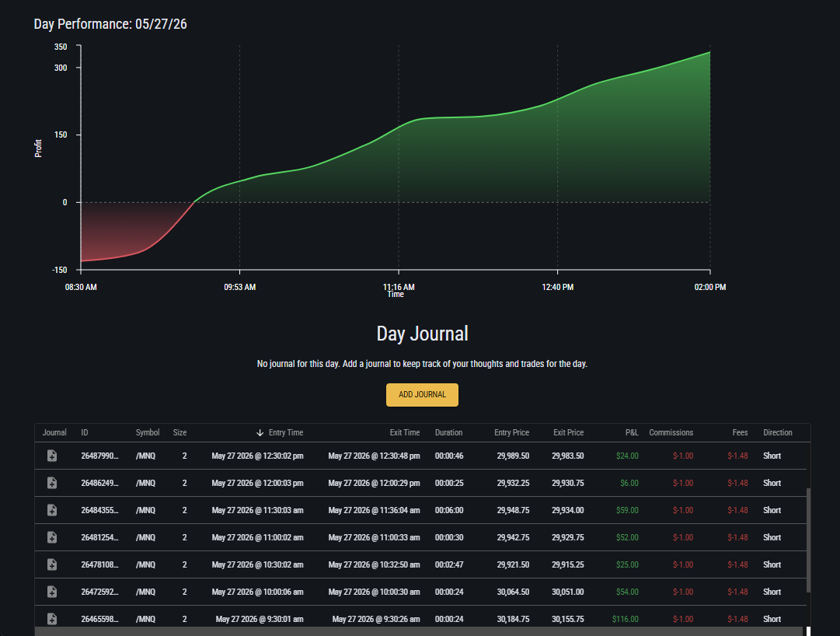This screenshot has height=636, width=840.
Task: Add journal note for trade 26487990
Action: click(x=52, y=456)
